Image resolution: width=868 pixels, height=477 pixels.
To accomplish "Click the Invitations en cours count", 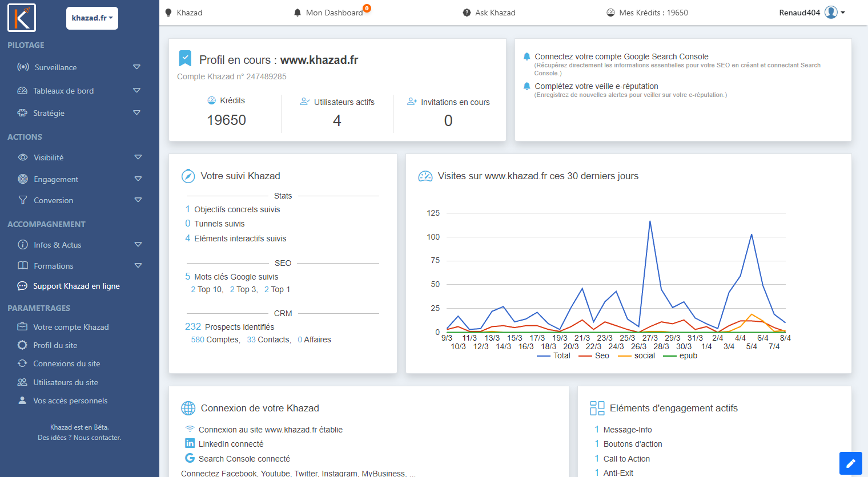I will pos(448,120).
